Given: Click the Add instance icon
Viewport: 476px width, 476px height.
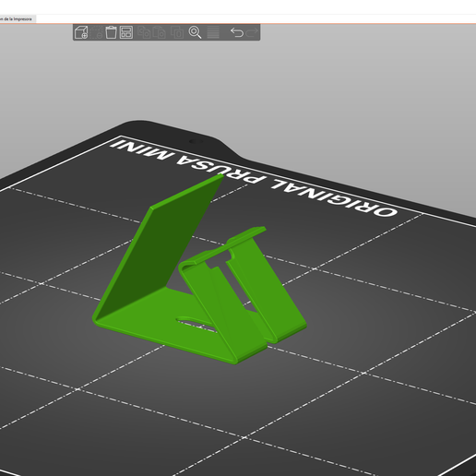Looking at the screenshot, I should (177, 32).
